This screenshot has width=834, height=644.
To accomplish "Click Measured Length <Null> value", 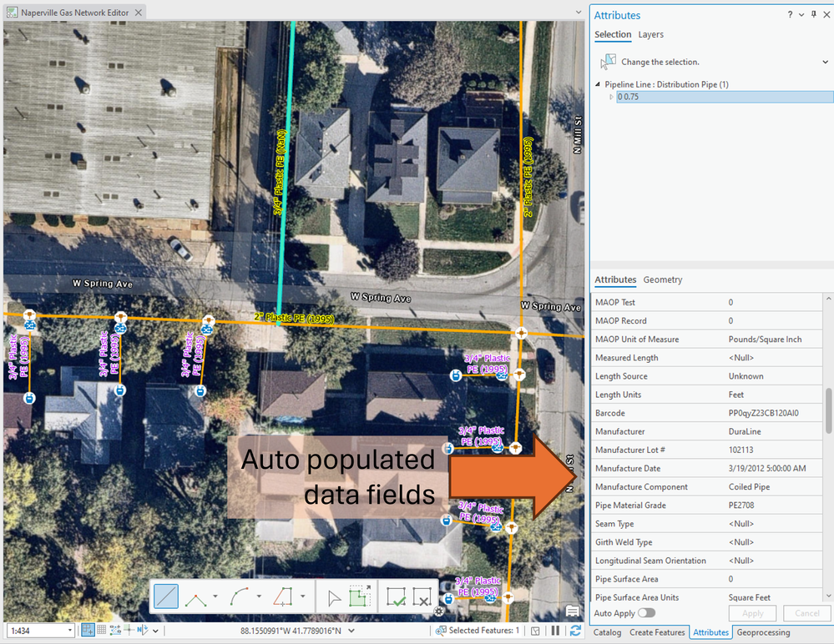I will tap(741, 358).
